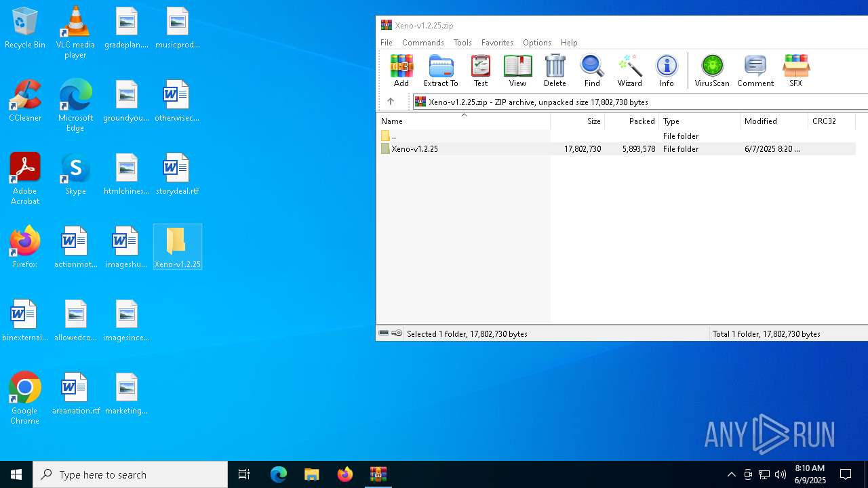
Task: Open the View toolbar icon
Action: tap(517, 70)
